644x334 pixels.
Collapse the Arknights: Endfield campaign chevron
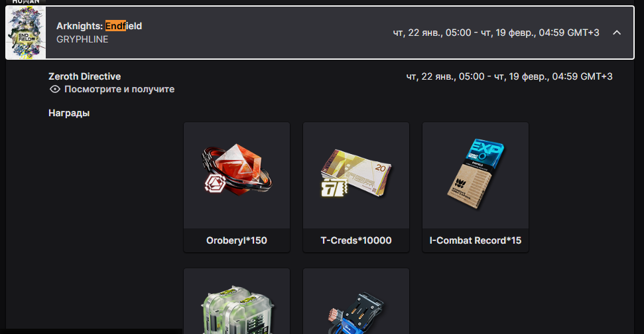pos(617,33)
